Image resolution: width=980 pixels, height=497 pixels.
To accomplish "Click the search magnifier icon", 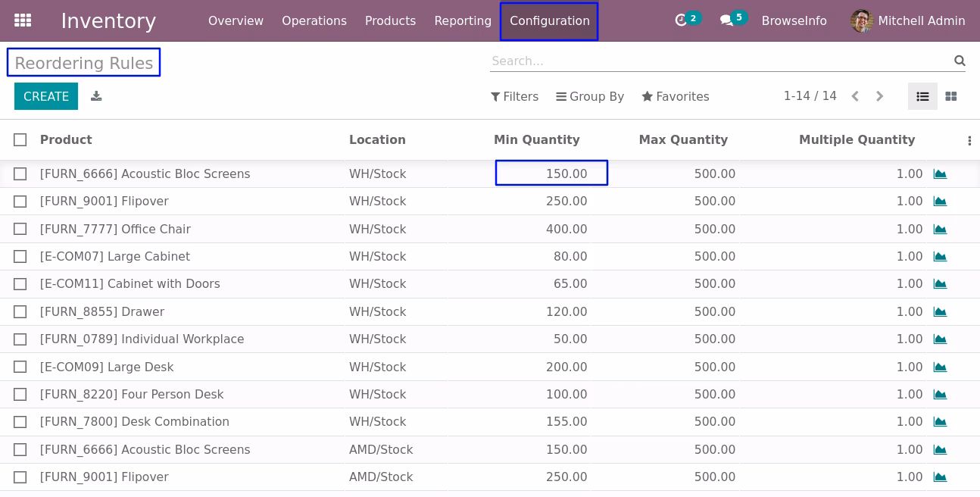I will point(960,61).
